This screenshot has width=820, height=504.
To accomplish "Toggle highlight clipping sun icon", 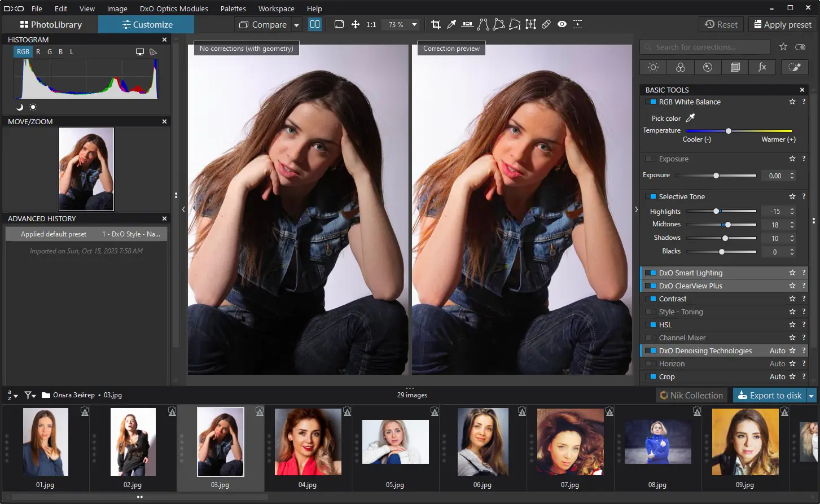I will click(33, 107).
